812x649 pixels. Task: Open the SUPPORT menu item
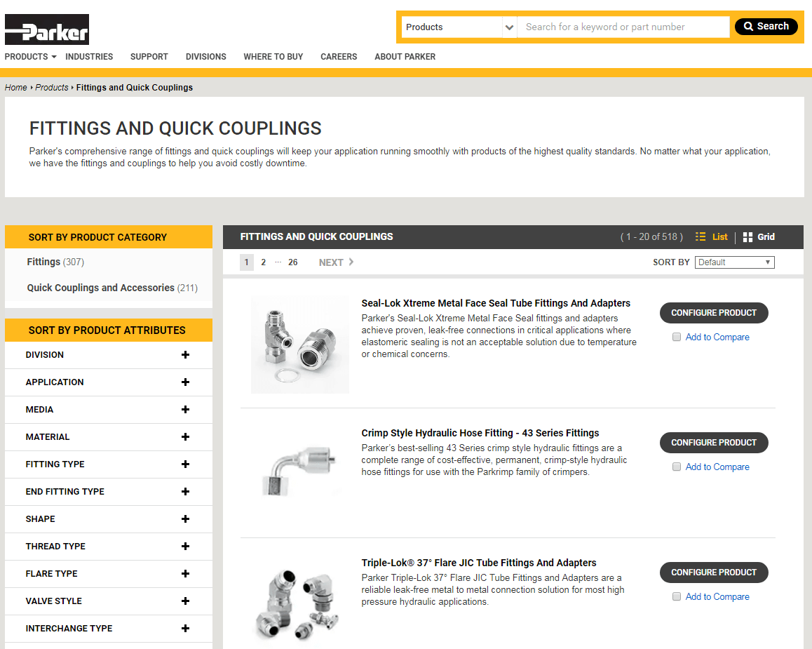(x=149, y=56)
